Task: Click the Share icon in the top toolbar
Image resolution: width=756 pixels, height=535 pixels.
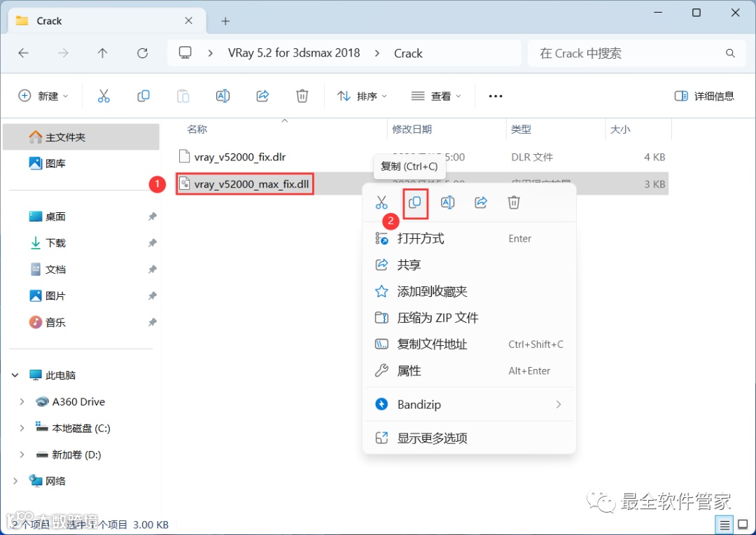Action: click(262, 96)
